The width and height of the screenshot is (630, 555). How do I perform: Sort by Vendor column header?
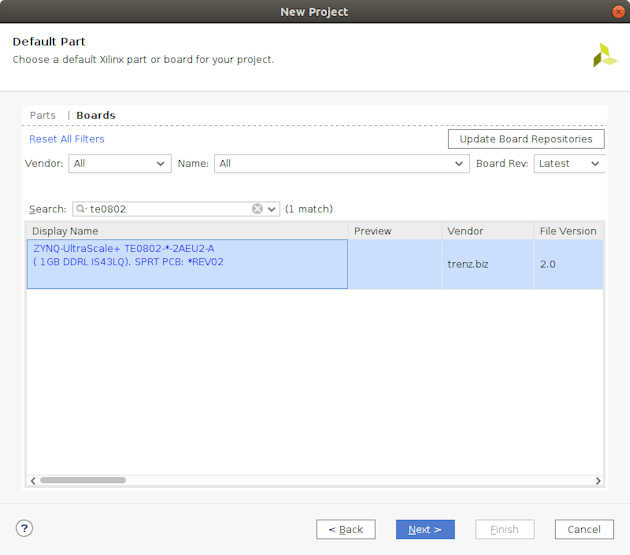tap(488, 231)
